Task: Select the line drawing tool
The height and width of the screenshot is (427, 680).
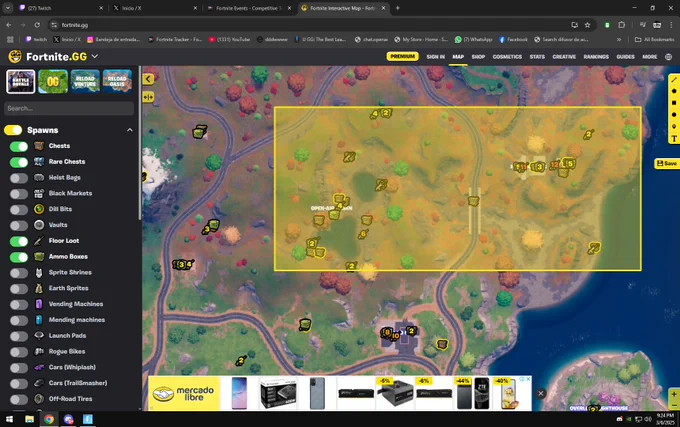Action: point(674,80)
